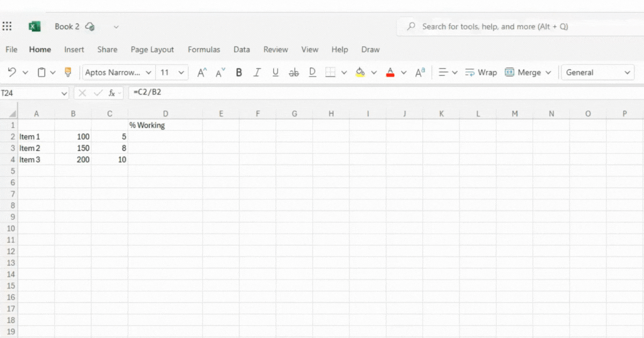Click the Increase Font Size icon

point(201,72)
